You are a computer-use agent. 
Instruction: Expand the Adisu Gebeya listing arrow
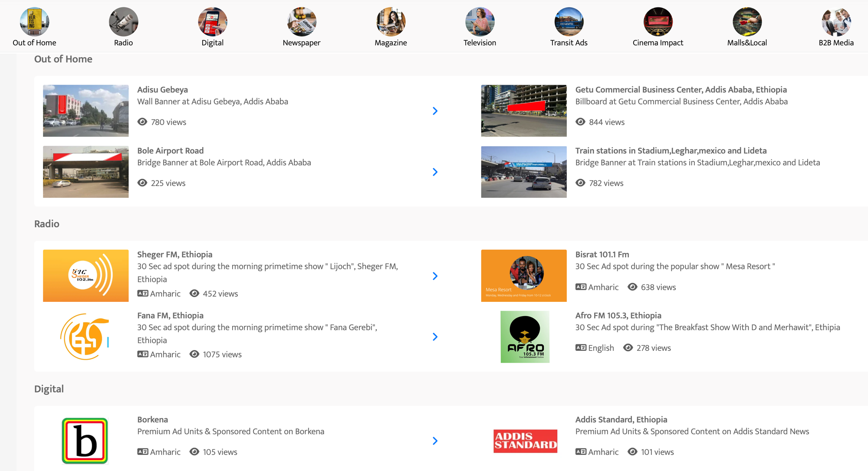click(435, 111)
